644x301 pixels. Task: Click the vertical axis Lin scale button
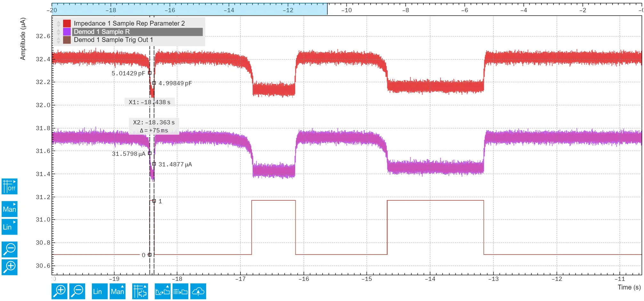[10, 227]
